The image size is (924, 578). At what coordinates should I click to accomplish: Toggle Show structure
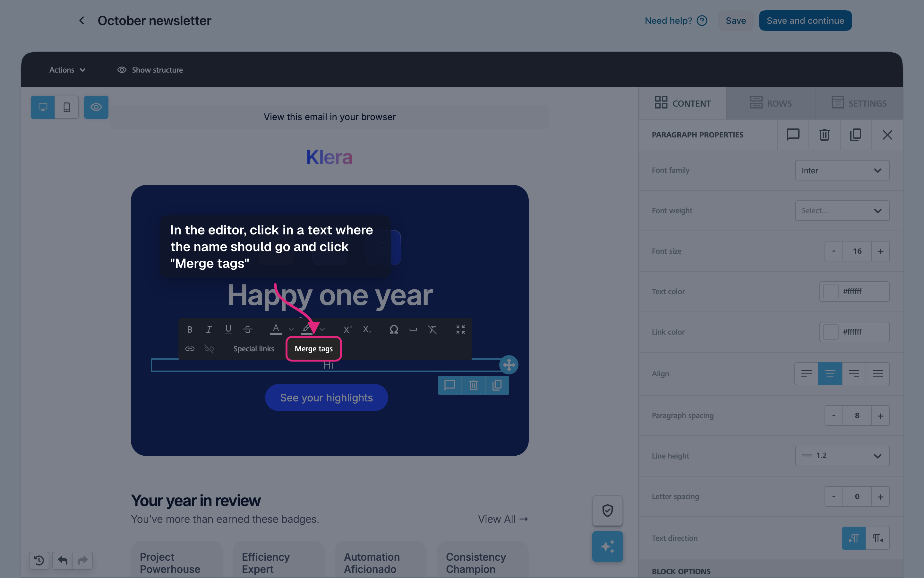(150, 70)
